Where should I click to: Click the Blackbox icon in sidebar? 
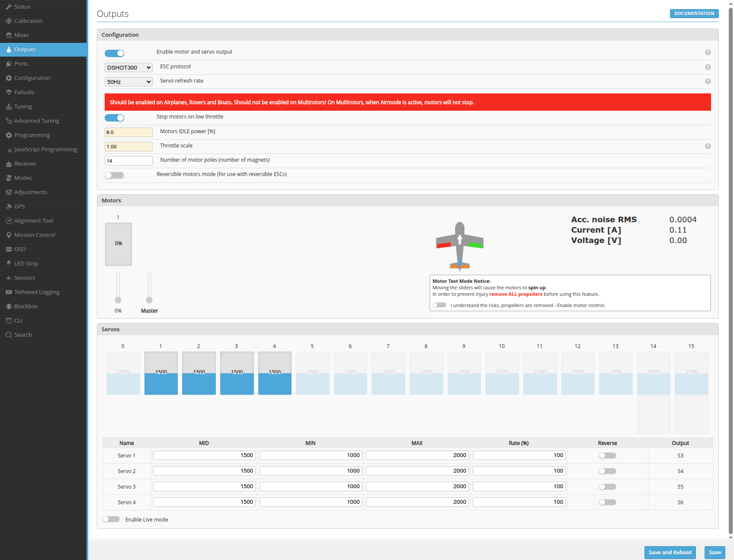pos(9,306)
